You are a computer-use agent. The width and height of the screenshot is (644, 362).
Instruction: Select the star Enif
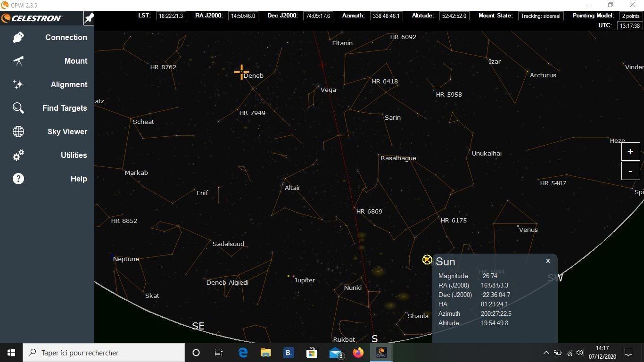pyautogui.click(x=202, y=193)
